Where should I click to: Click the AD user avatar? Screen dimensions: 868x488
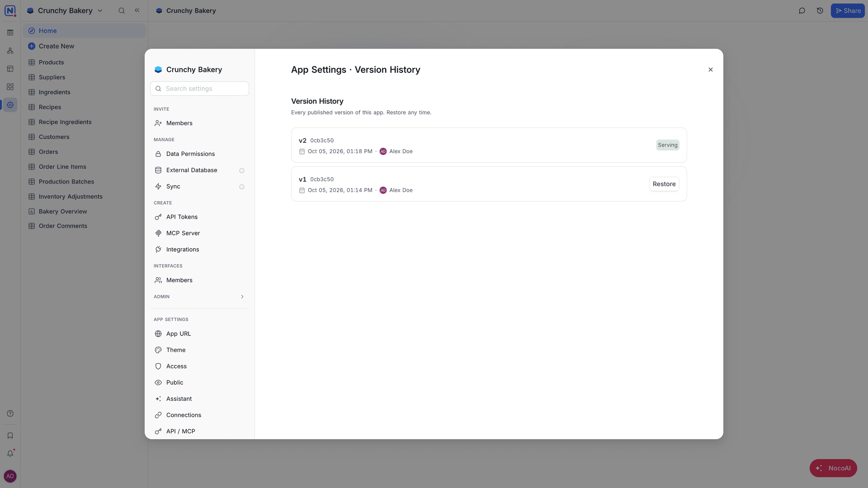10,476
